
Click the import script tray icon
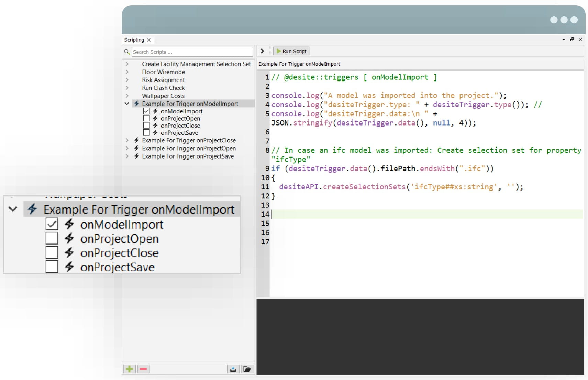click(233, 369)
